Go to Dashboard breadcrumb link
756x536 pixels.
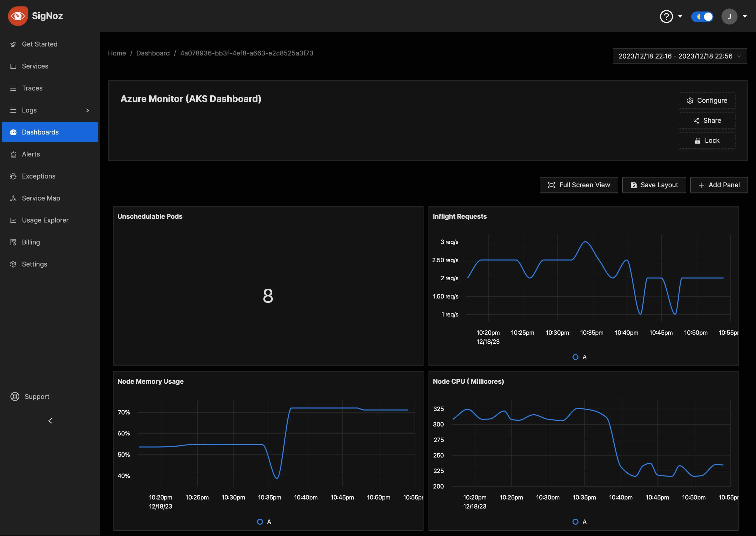pos(153,53)
